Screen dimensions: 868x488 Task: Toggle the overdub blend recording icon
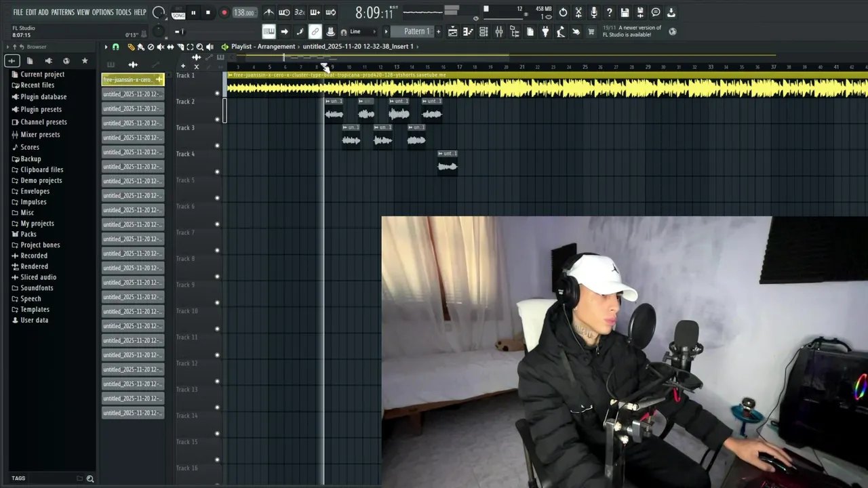tap(315, 12)
